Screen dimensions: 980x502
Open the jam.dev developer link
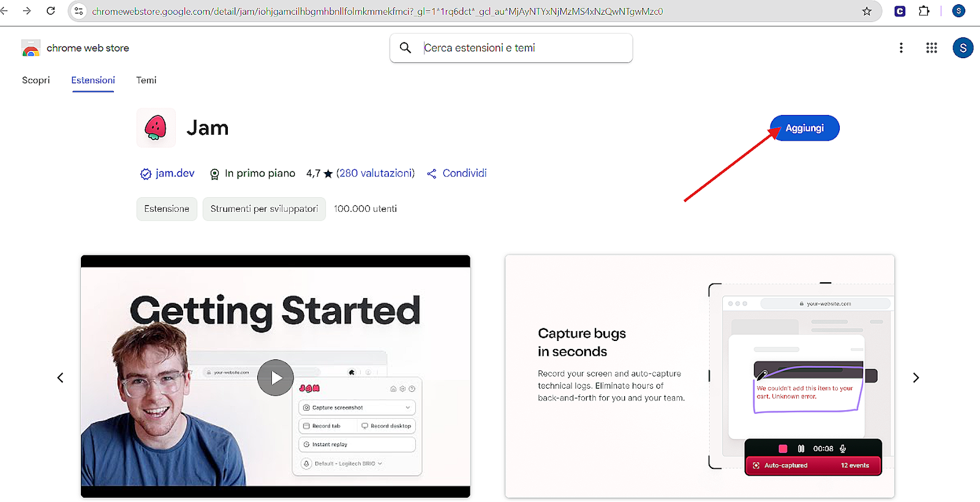pyautogui.click(x=175, y=173)
